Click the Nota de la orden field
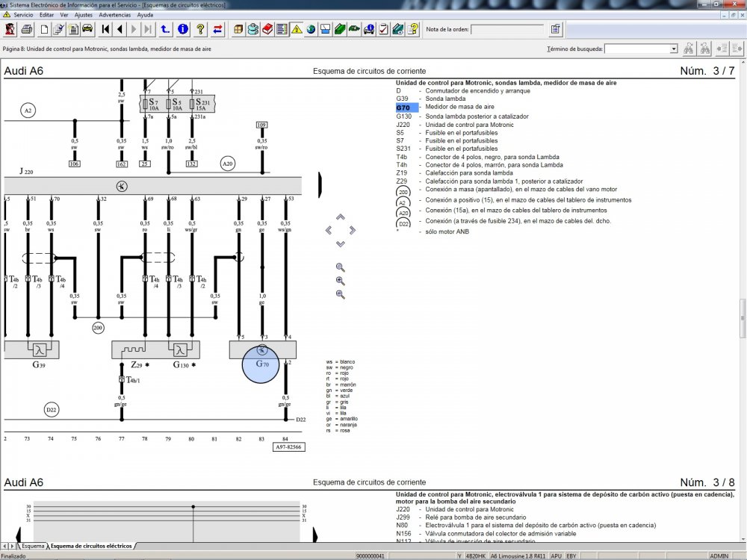The image size is (747, 560). click(x=506, y=30)
